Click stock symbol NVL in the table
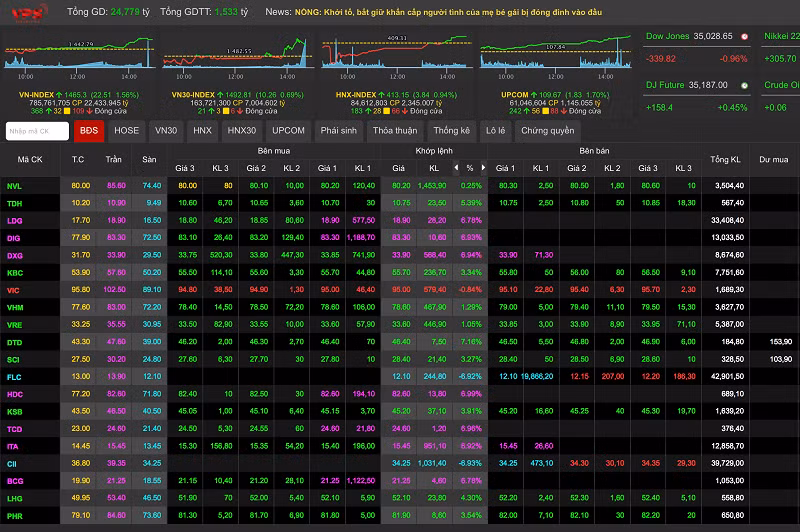 point(15,186)
